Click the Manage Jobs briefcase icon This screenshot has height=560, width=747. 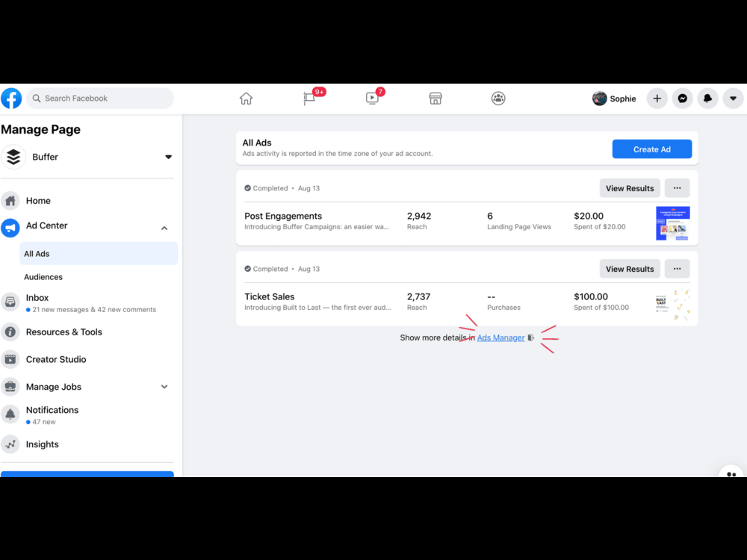point(10,387)
